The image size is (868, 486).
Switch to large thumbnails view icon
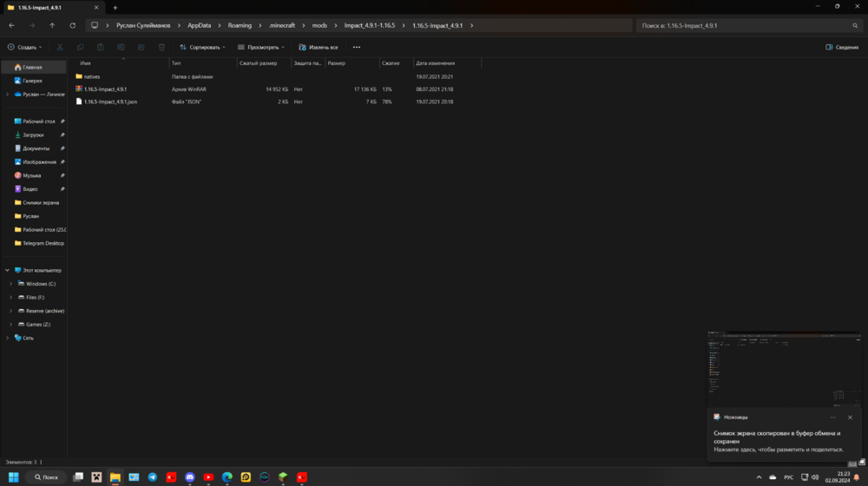[862, 463]
